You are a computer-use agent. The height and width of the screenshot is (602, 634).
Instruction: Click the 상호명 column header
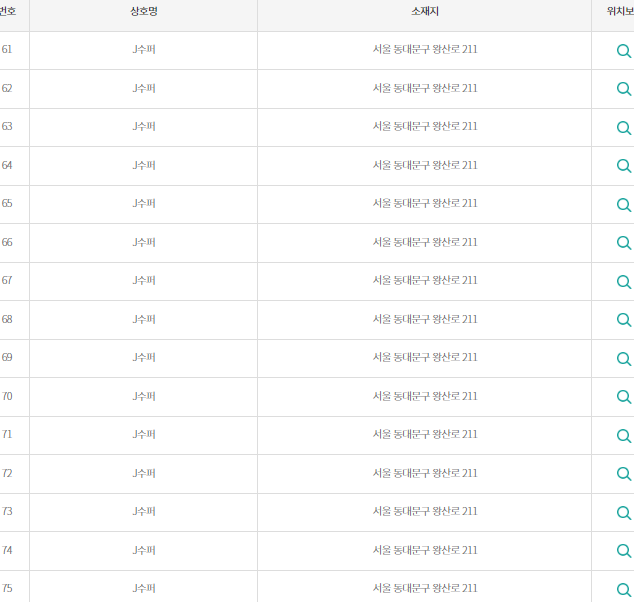point(144,11)
